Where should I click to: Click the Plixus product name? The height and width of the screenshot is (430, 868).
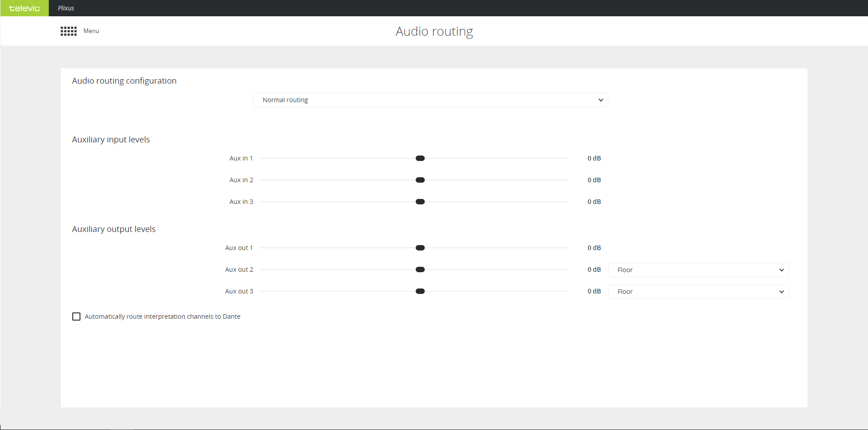66,8
